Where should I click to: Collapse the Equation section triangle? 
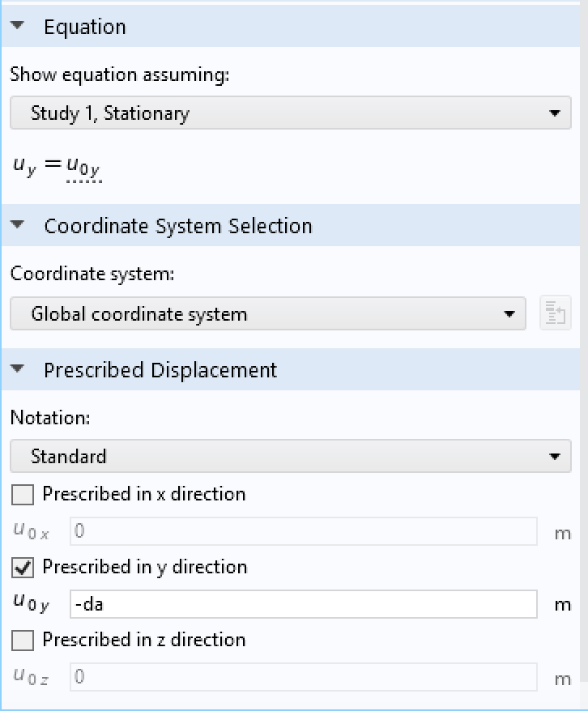click(19, 27)
